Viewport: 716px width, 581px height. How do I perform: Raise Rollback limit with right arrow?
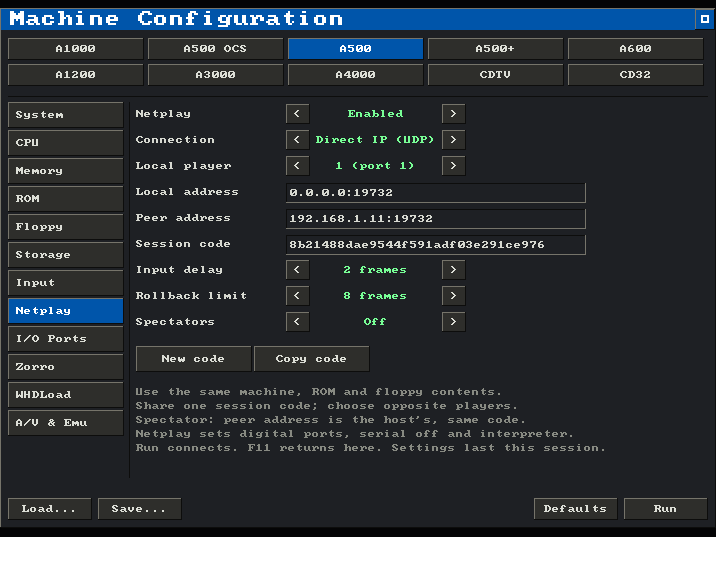pyautogui.click(x=453, y=296)
